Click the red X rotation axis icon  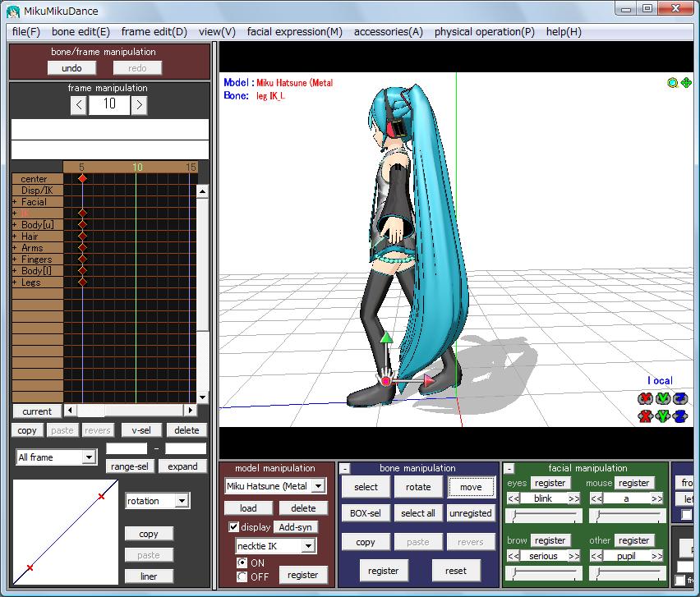tap(645, 398)
